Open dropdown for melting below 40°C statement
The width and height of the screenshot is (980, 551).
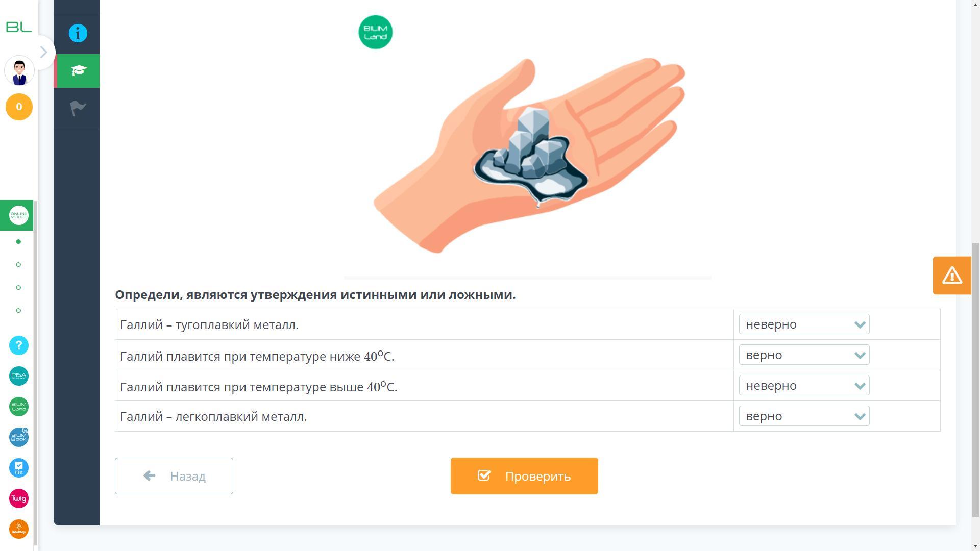804,355
